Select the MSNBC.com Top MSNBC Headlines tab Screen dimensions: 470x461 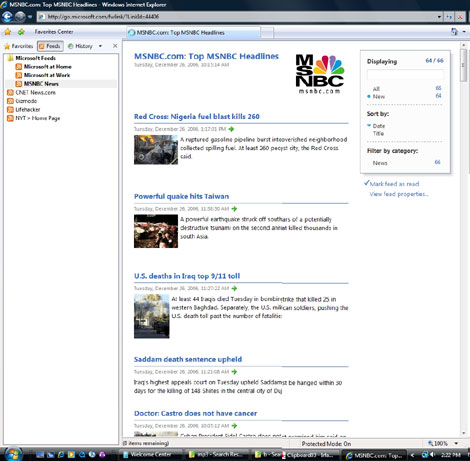(193, 33)
